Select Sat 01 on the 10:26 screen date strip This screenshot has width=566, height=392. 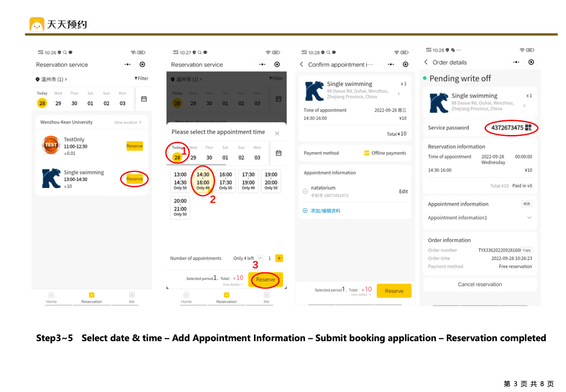pos(90,99)
